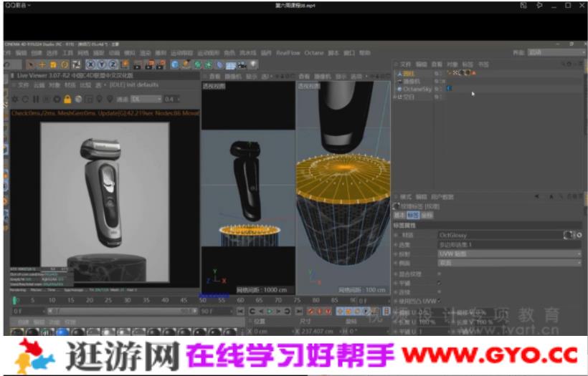This screenshot has height=376, width=588.
Task: Click the blue environment tag on OctaneSky
Action: click(449, 89)
